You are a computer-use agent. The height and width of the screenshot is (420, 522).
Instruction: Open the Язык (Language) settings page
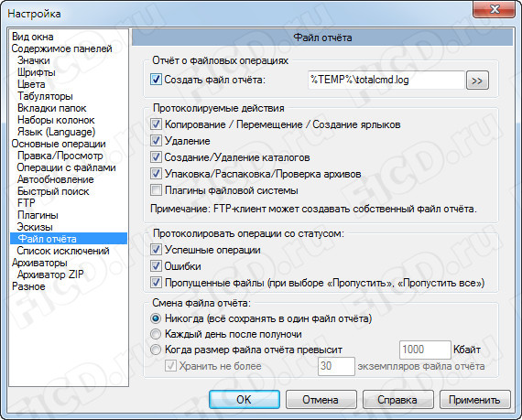[x=56, y=132]
